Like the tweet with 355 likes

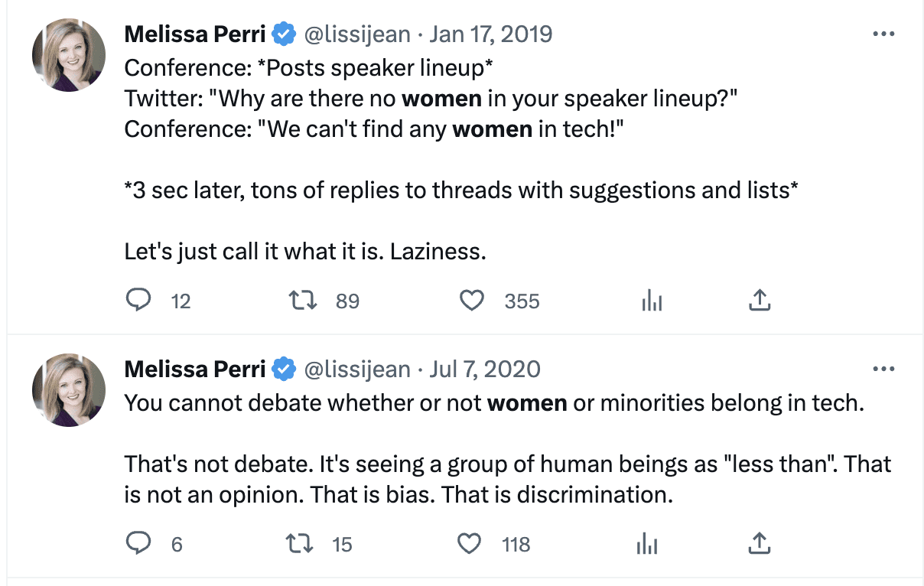pos(472,301)
